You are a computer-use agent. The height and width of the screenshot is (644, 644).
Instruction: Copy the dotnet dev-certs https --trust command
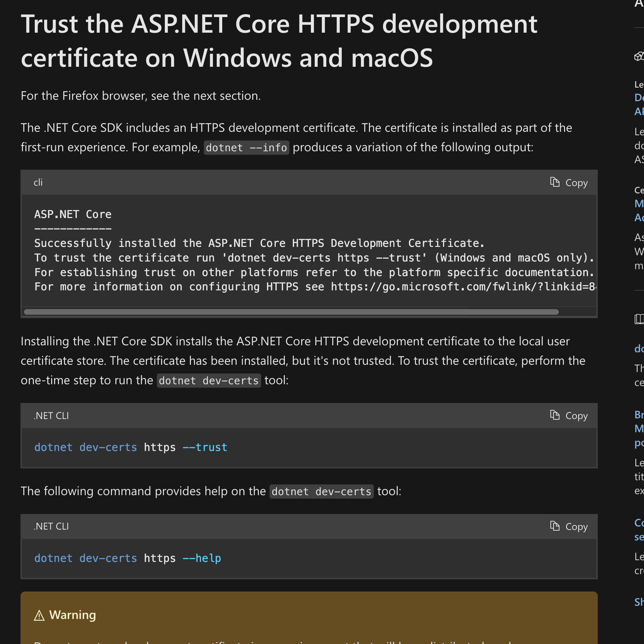569,416
